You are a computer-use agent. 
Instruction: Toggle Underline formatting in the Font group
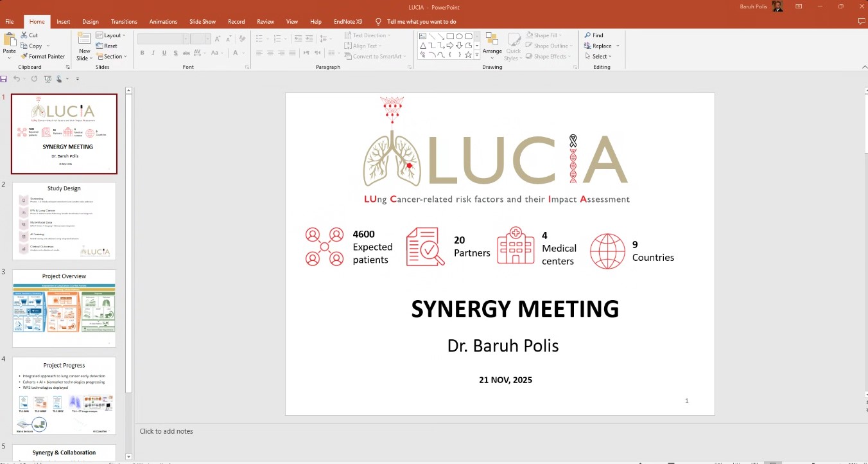(x=163, y=53)
